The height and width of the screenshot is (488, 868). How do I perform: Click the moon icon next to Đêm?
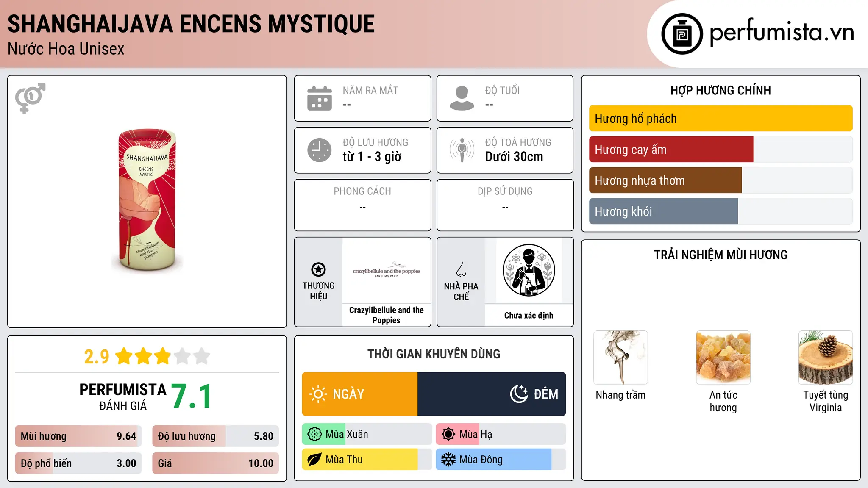pyautogui.click(x=519, y=394)
